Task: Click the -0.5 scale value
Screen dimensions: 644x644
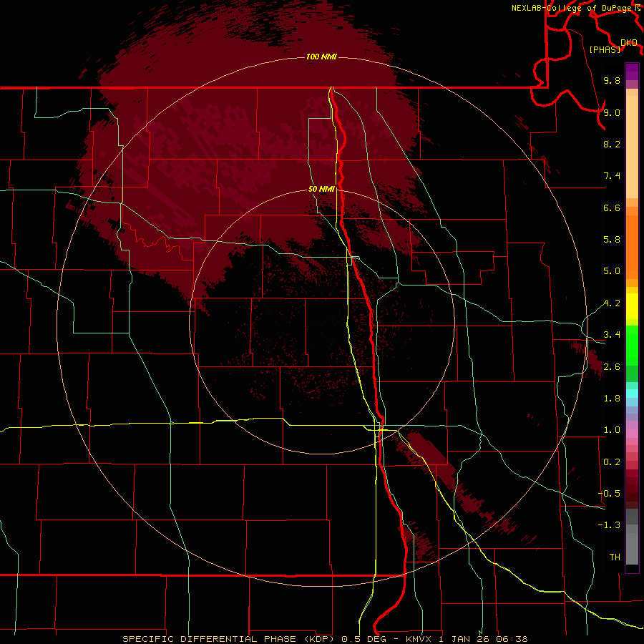Action: [x=609, y=493]
